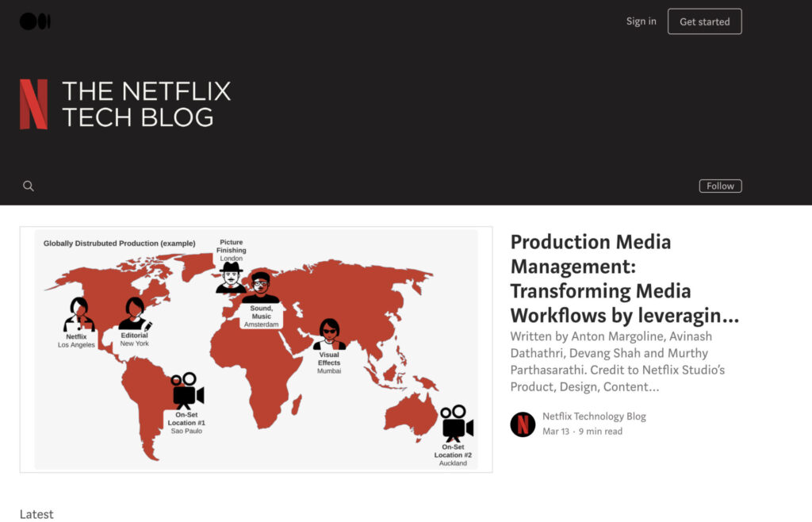
Task: Open the Netflix Technology Blog author name link
Action: pos(594,416)
